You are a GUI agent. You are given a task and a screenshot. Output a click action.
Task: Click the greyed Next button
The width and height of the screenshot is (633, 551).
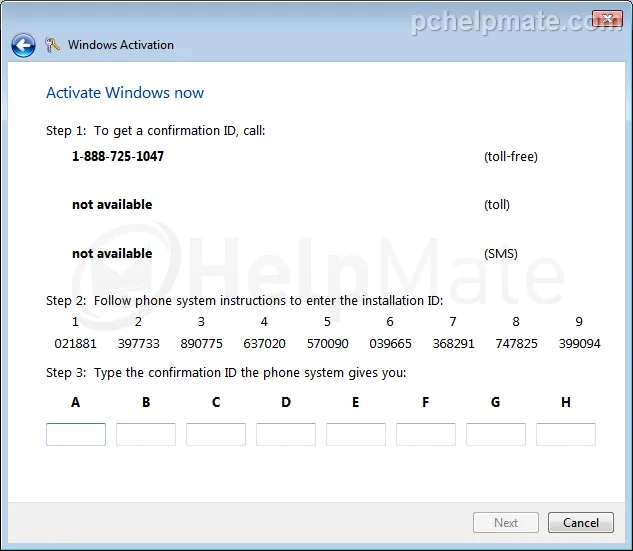506,523
